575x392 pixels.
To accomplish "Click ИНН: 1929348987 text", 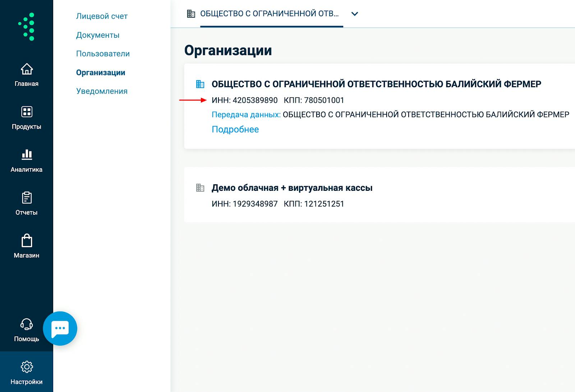I will 244,204.
